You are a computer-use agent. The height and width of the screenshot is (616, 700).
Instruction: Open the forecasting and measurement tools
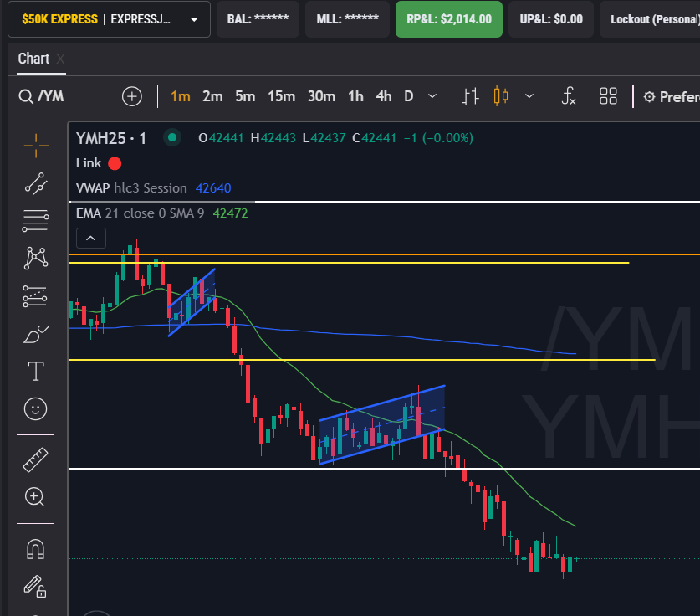[x=35, y=296]
